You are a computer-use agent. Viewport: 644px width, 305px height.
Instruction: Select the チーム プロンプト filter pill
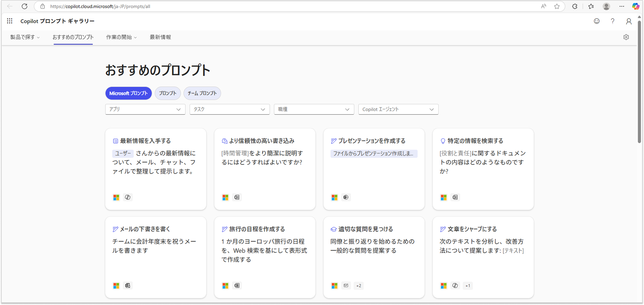coord(202,93)
